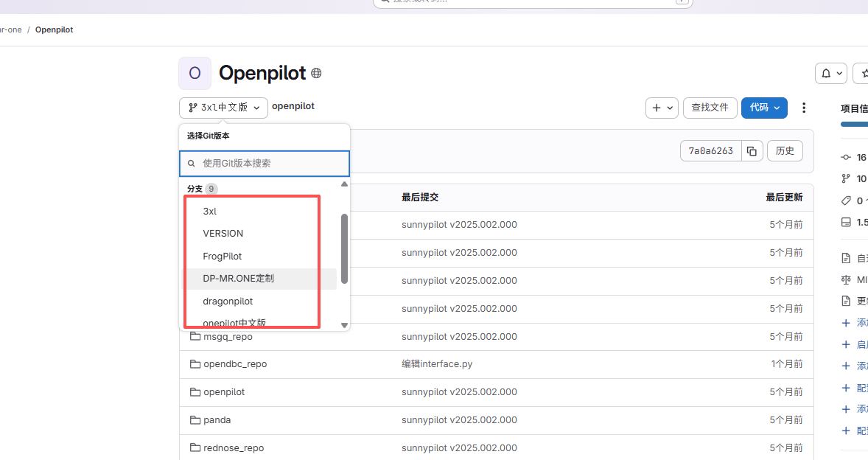868x460 pixels.
Task: Click the panda folder icon
Action: [195, 420]
